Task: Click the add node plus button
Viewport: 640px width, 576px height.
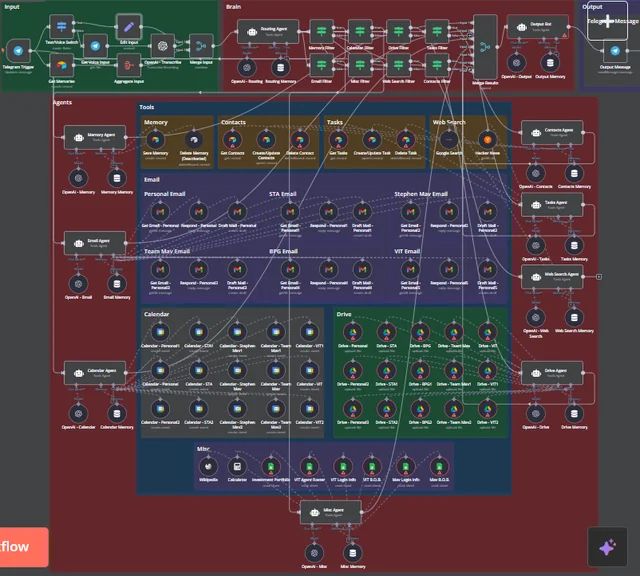Action: pos(606,20)
